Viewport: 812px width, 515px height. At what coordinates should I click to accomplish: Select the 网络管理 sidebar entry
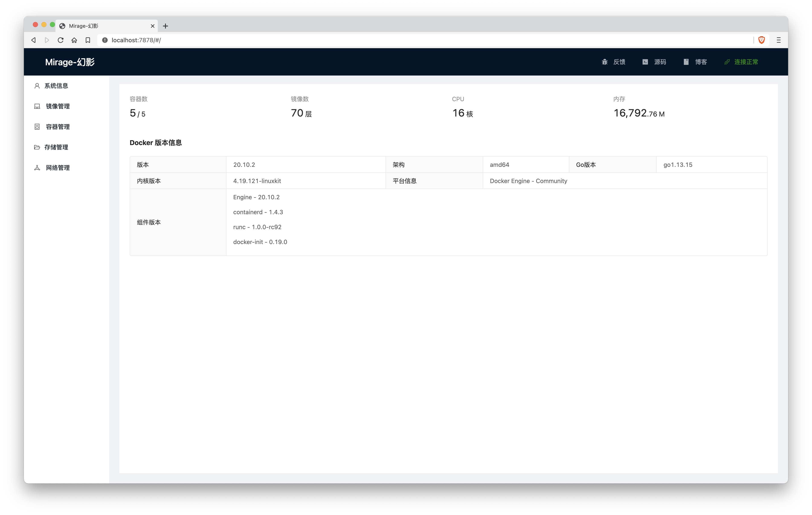click(x=58, y=168)
